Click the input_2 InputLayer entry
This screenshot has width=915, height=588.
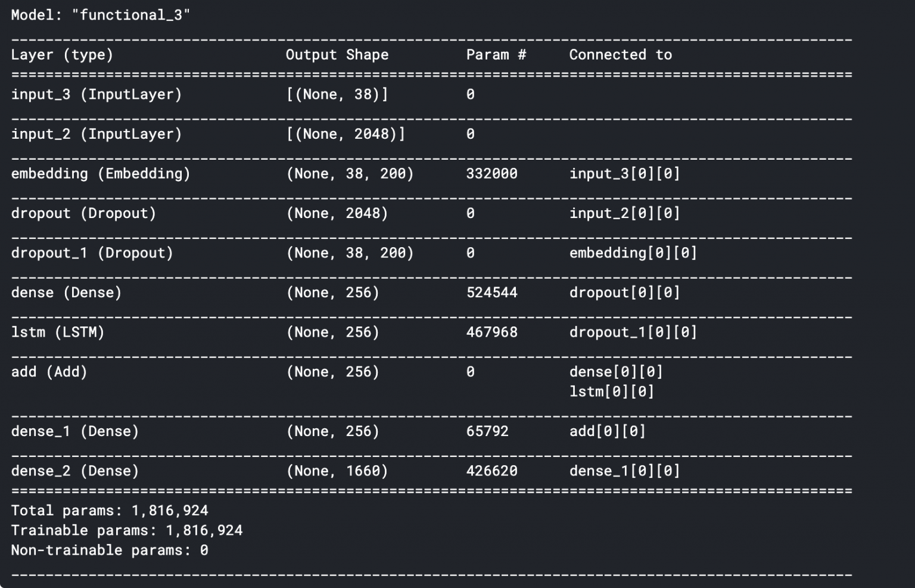(95, 134)
